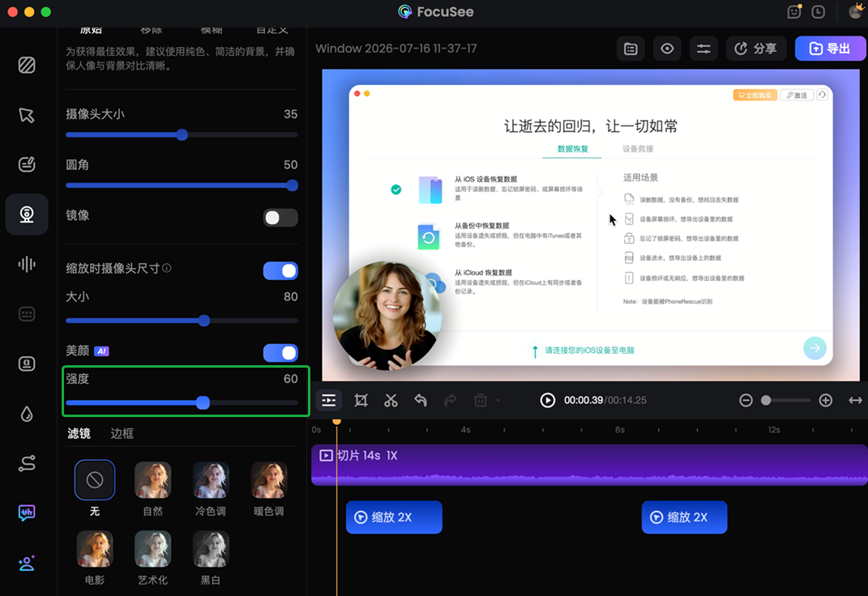Disable the 缩放时摄像头尺寸 switch
Screen dimensions: 868x596
(x=280, y=270)
